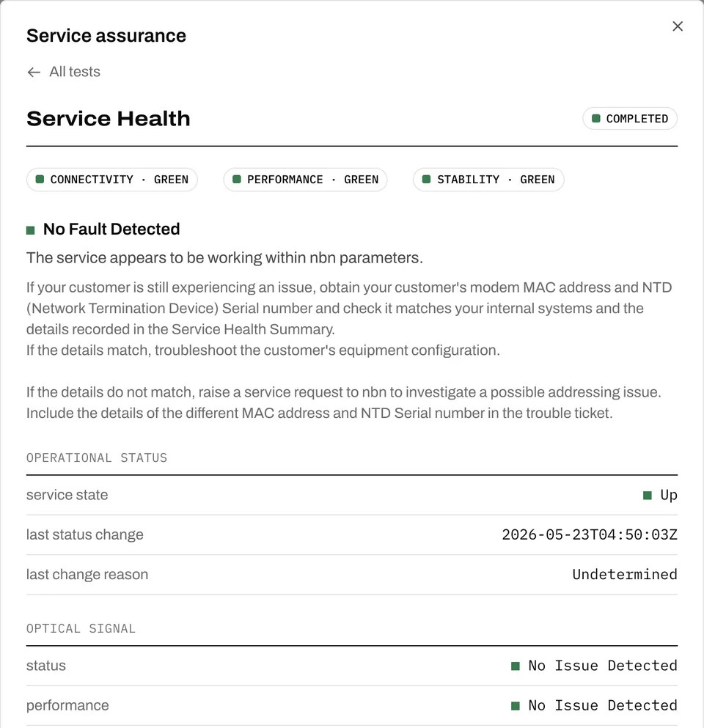704x728 pixels.
Task: Click paragraph starting 'If your customer is still'
Action: click(349, 309)
